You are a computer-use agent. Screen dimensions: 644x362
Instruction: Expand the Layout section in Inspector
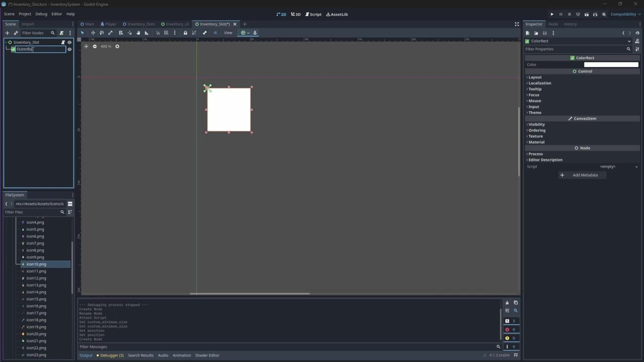pos(582,77)
